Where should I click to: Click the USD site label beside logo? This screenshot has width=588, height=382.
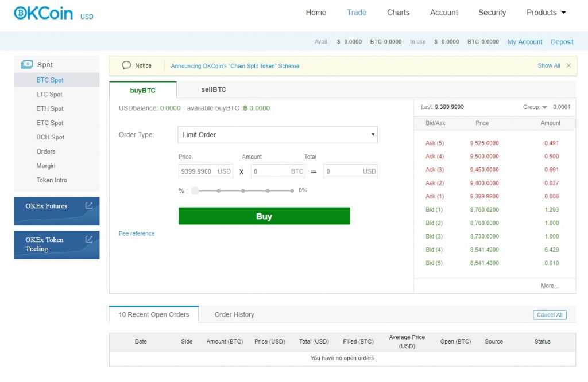click(x=87, y=17)
